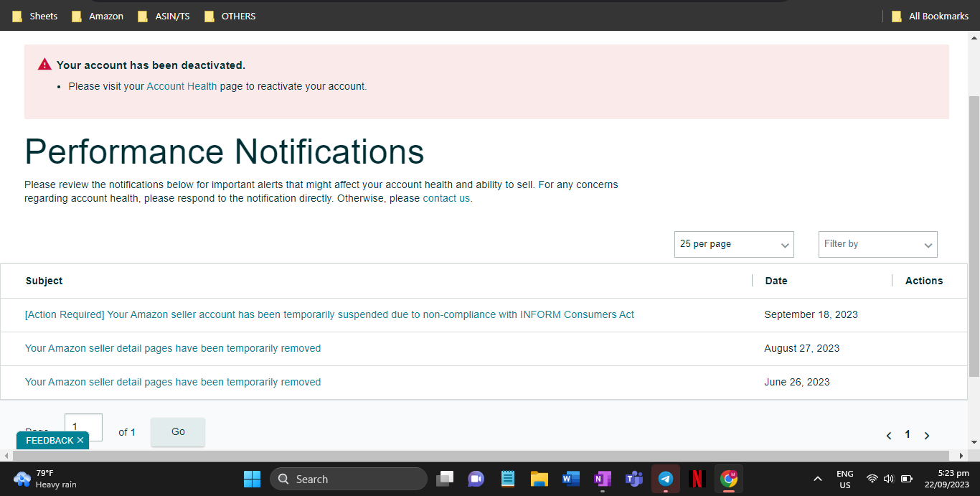Click the battery status icon
This screenshot has height=496, width=980.
tap(906, 479)
